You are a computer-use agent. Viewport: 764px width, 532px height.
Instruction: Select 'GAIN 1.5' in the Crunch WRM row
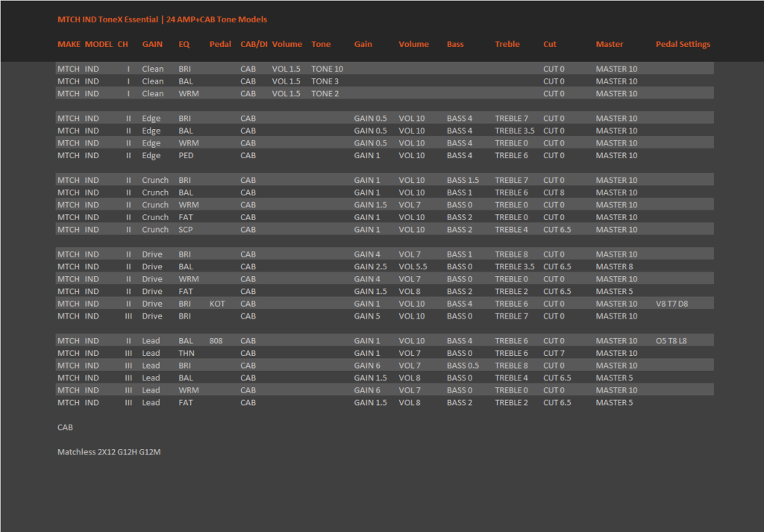370,205
